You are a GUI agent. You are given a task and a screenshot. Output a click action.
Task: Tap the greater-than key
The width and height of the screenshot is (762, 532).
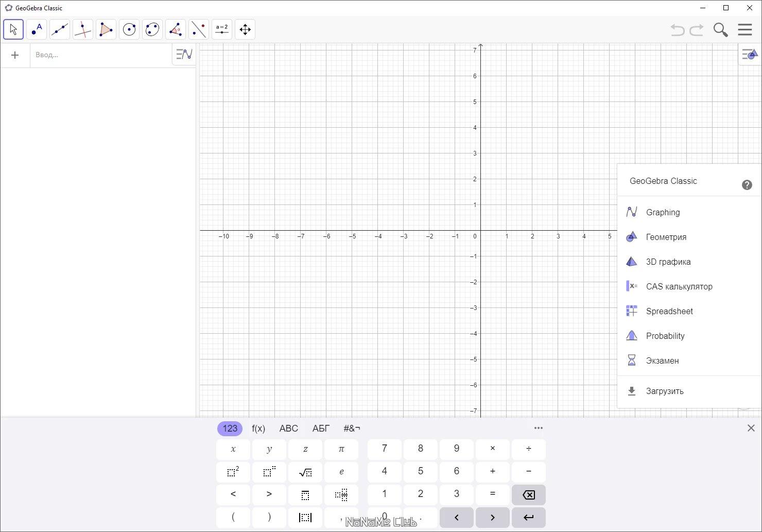coord(269,494)
